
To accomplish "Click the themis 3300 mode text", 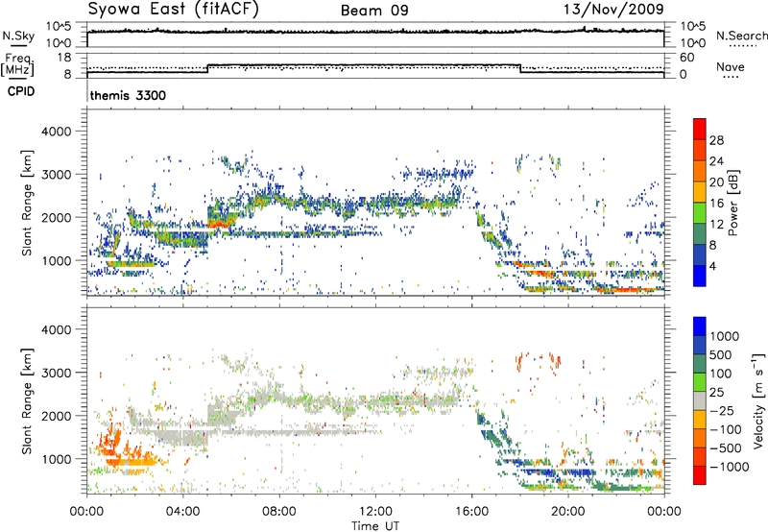I will pos(128,97).
